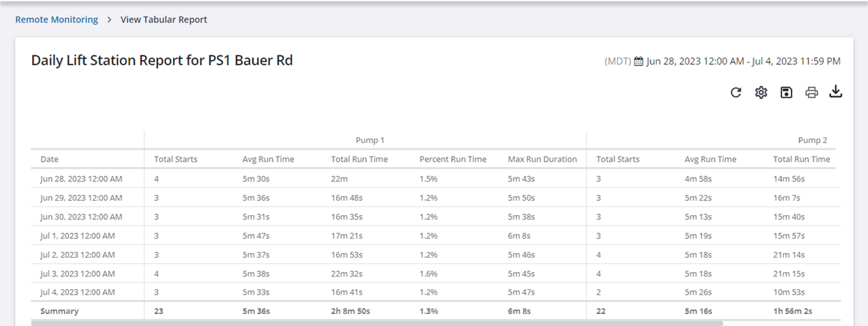Open report settings gear

(761, 92)
